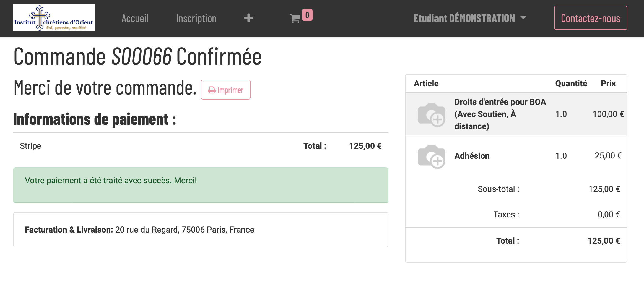Click the caret arrow beside user name
644x292 pixels.
523,18
